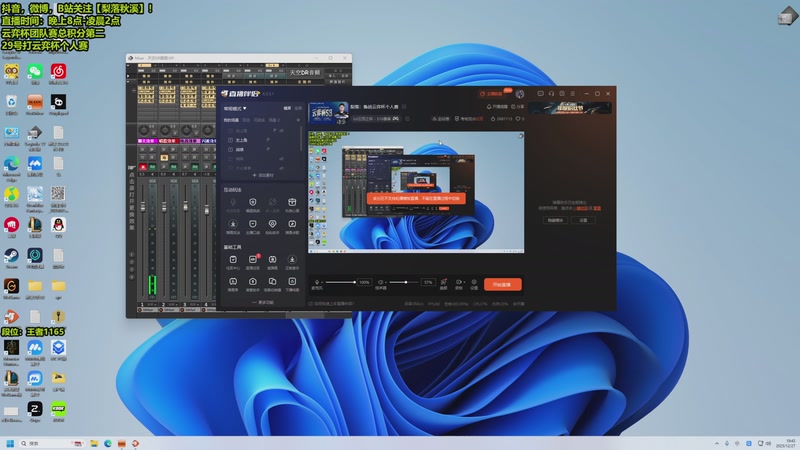This screenshot has width=800, height=450.
Task: Click the pan knob on mixer channel 2
Action: click(165, 131)
